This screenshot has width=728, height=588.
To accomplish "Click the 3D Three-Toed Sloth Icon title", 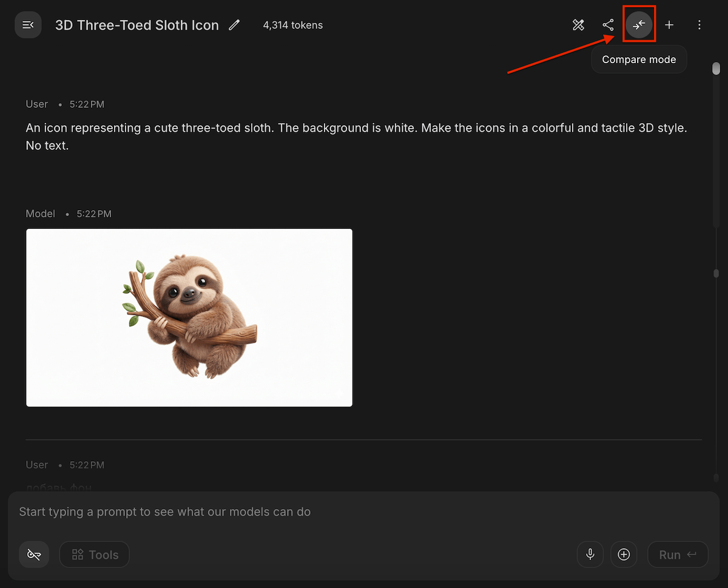I will click(x=137, y=25).
